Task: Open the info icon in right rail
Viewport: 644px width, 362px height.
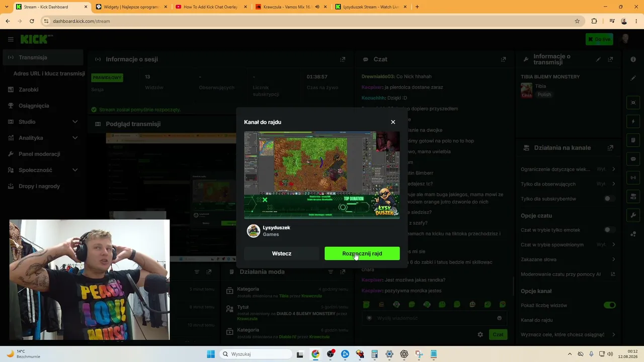Action: [633, 59]
